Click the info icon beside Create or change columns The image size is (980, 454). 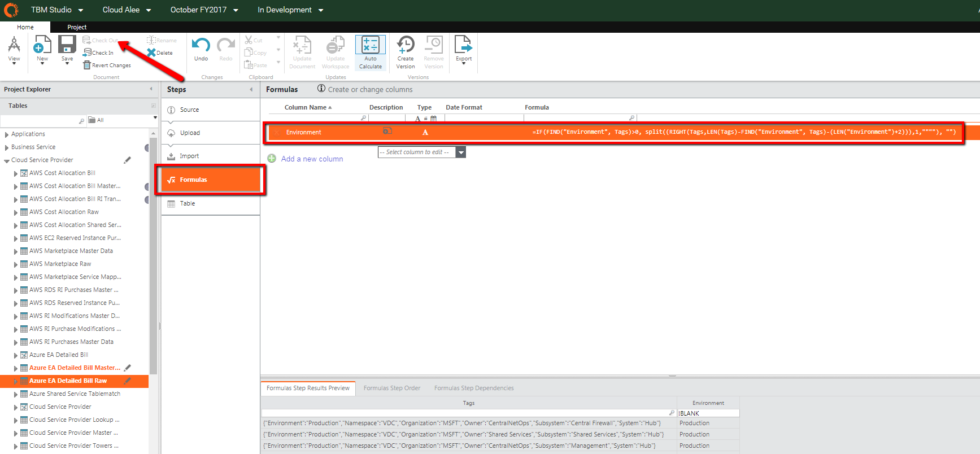click(321, 89)
